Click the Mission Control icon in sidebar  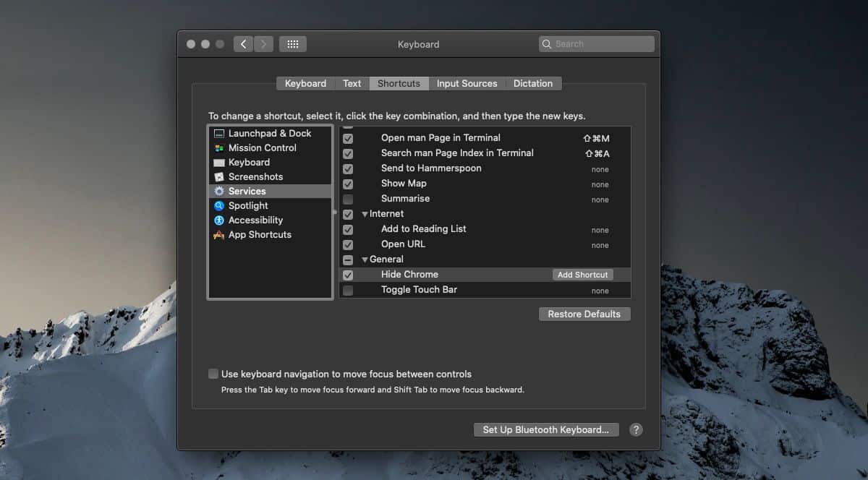tap(219, 148)
